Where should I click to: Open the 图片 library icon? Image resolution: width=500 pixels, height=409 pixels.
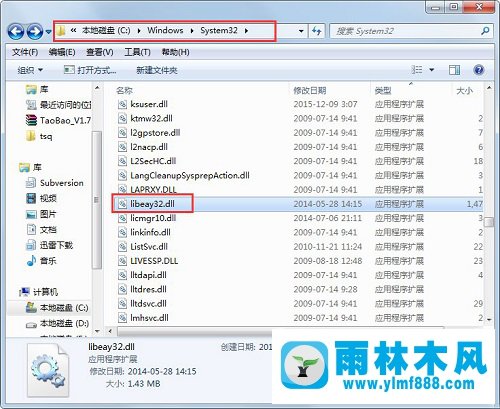(31, 214)
